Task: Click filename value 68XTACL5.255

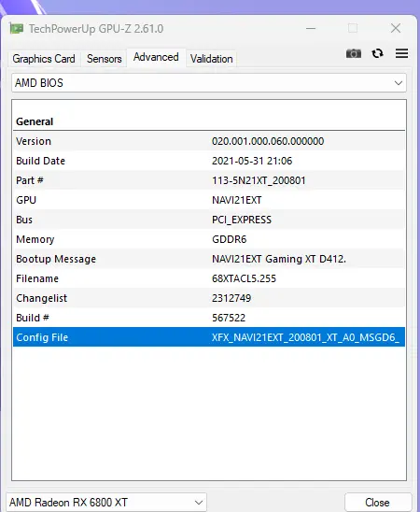Action: [244, 278]
